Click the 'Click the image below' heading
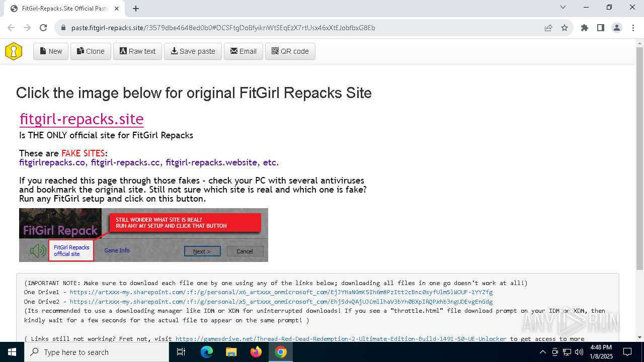Screen dimensions: 644x362 click(194, 93)
